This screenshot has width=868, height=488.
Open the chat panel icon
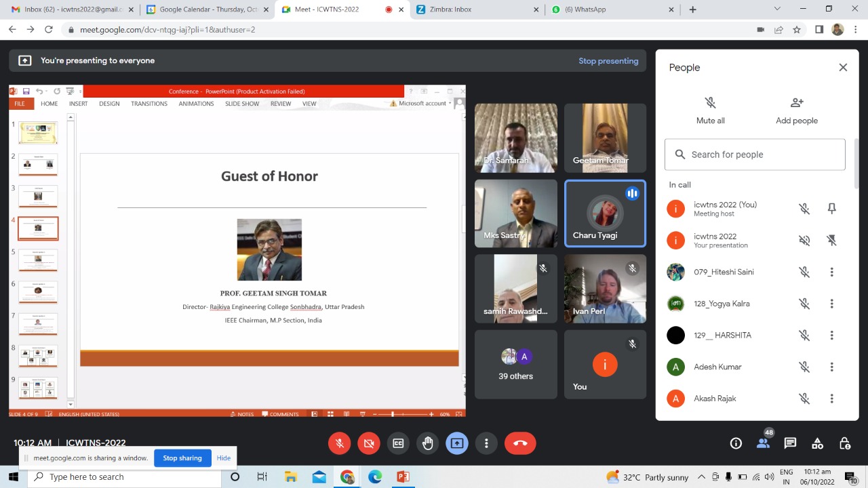click(790, 443)
